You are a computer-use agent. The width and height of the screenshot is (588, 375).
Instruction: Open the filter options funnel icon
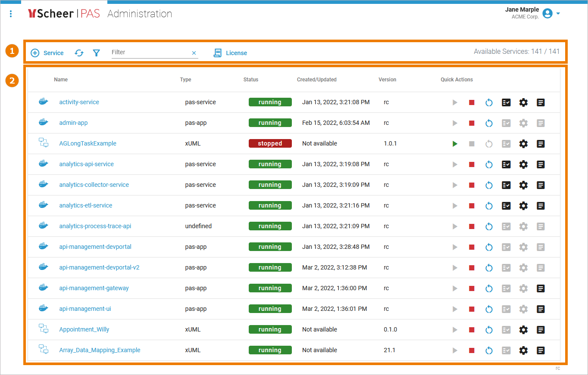96,53
